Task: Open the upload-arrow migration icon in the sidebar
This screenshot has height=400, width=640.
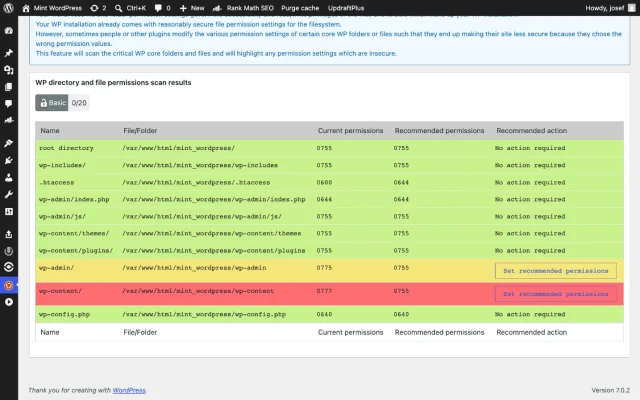Action: pyautogui.click(x=9, y=234)
